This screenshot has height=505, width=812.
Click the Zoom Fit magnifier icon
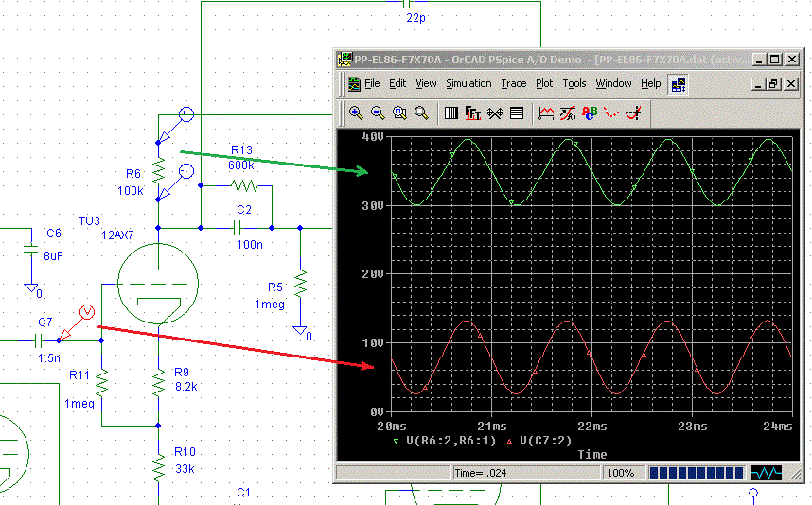coord(421,113)
